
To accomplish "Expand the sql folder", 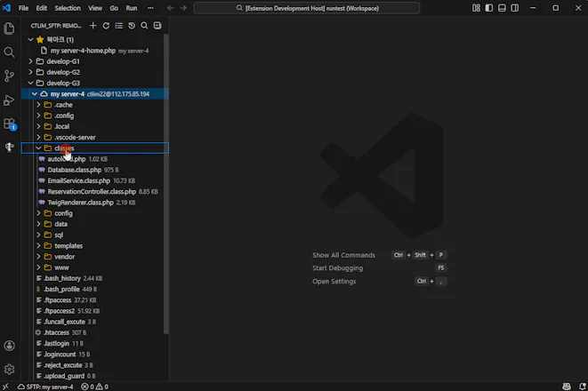I will click(x=38, y=235).
